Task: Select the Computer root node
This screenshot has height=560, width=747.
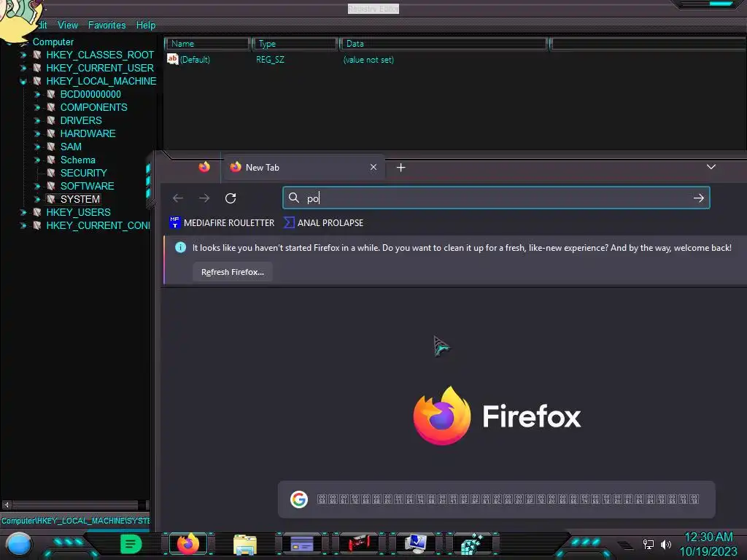Action: tap(53, 42)
